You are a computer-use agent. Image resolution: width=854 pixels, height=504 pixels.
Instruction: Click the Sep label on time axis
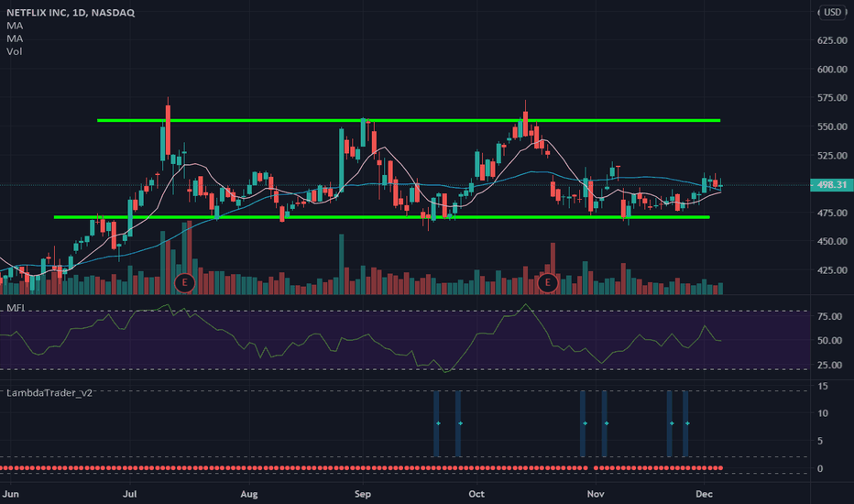click(x=362, y=494)
